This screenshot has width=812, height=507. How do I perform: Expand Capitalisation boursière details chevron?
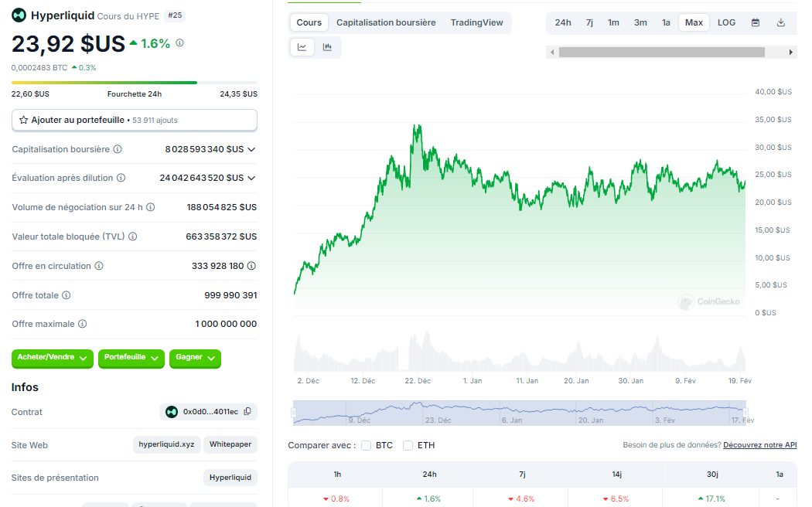click(251, 149)
